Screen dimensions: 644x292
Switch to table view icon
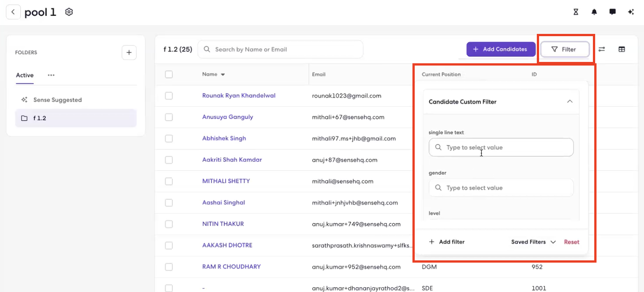622,49
